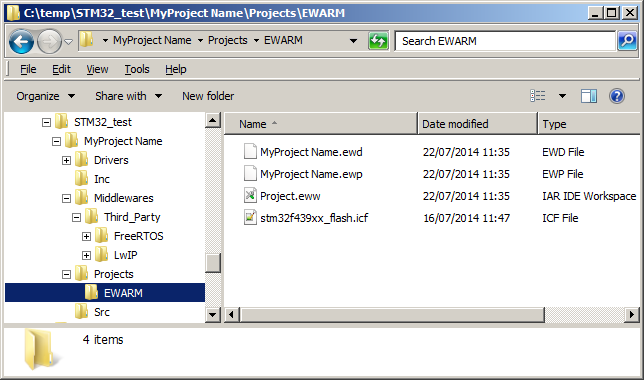644x380 pixels.
Task: Open the view options dropdown arrow
Action: (562, 96)
